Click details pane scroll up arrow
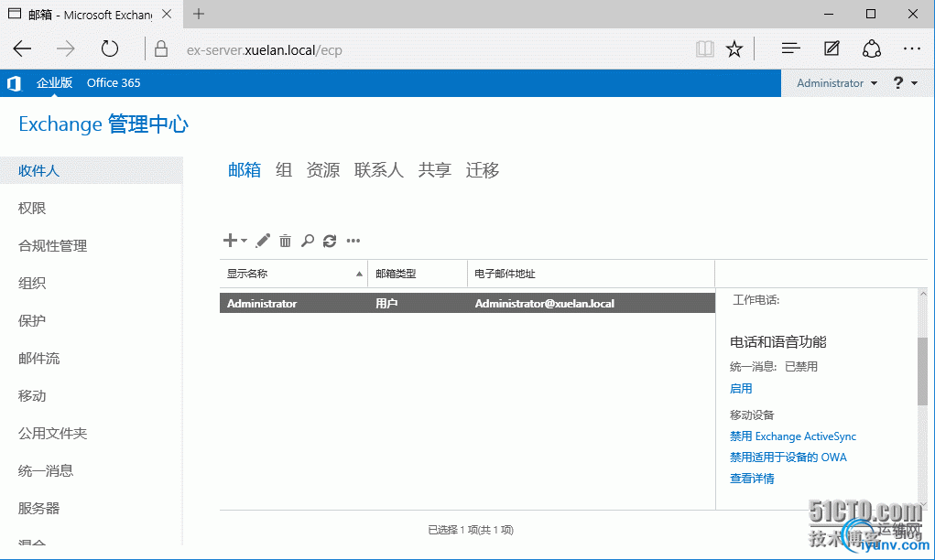 point(923,294)
